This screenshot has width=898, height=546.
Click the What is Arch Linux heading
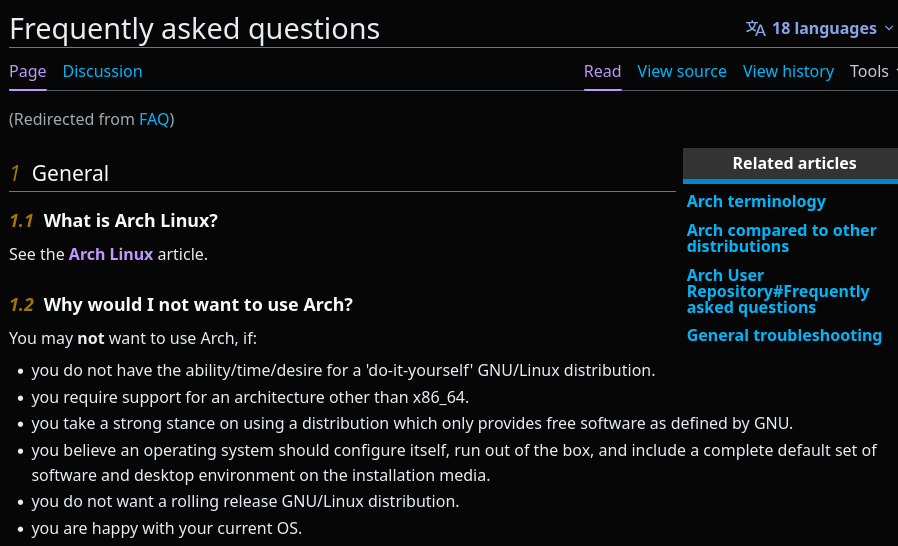click(x=131, y=221)
